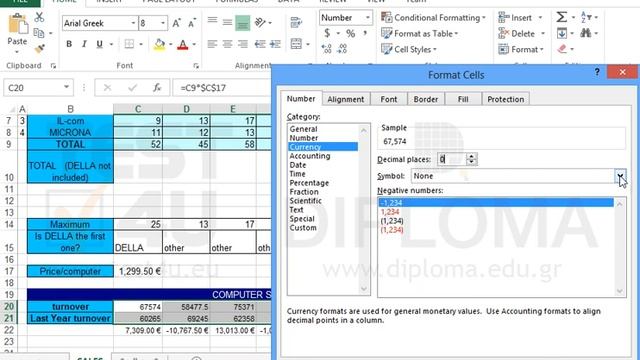Increase font size icon
Viewport: 640px width, 360px height.
(176, 23)
